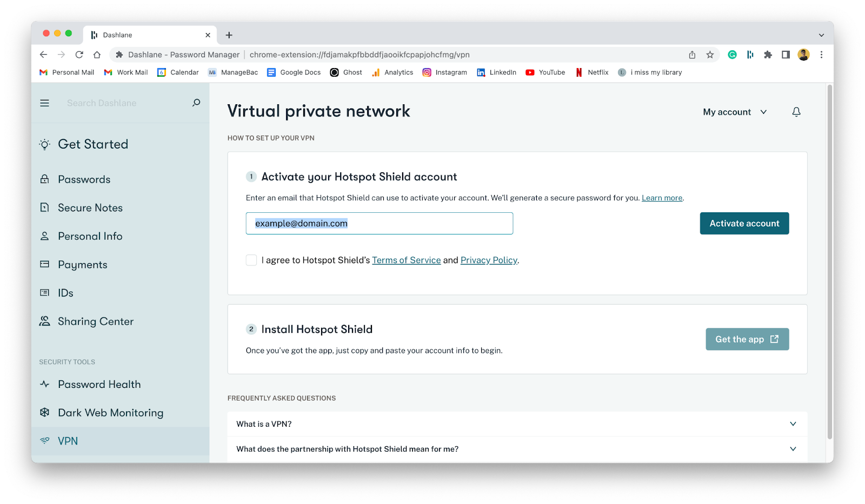Select Personal Info in sidebar
The image size is (865, 504).
(x=90, y=236)
